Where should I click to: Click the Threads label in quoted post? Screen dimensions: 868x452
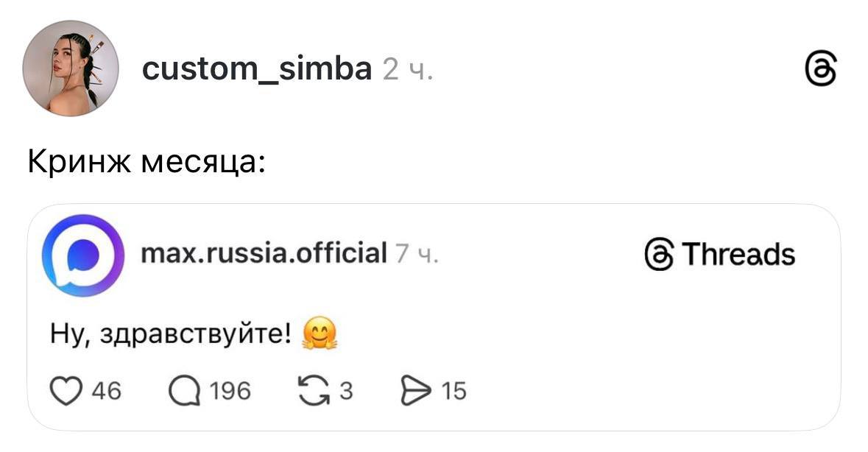pos(719,255)
